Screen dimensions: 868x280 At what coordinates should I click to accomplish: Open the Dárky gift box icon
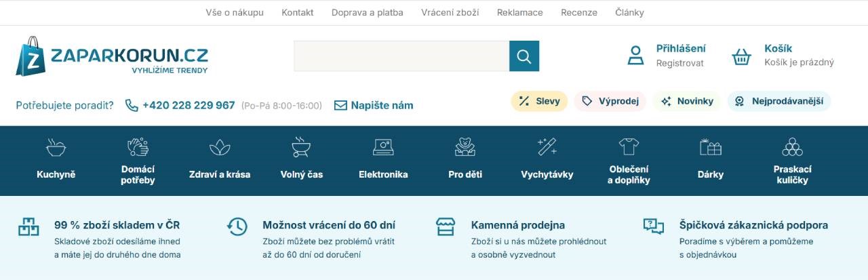click(710, 147)
